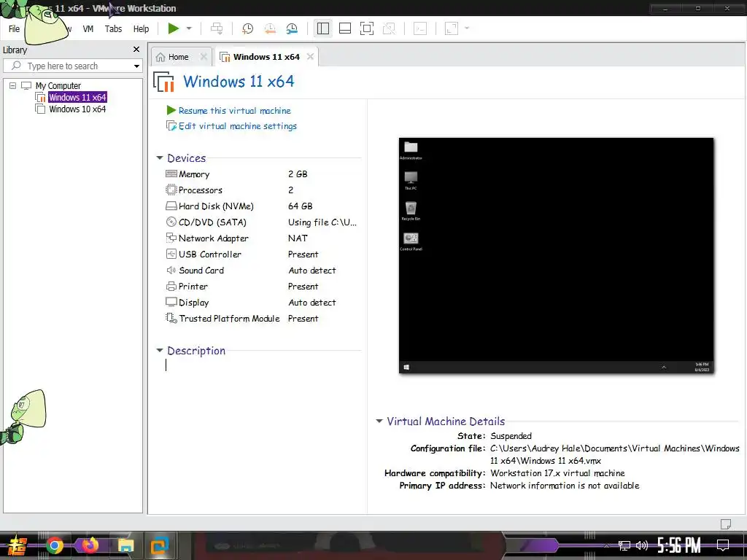Open the library search dropdown arrow
747x560 pixels.
coord(136,66)
